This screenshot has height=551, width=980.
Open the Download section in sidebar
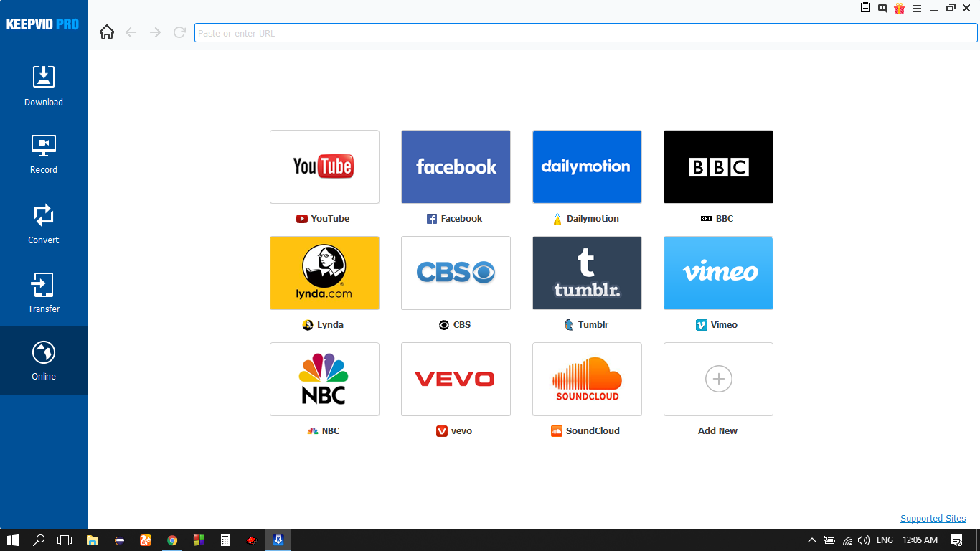point(43,84)
